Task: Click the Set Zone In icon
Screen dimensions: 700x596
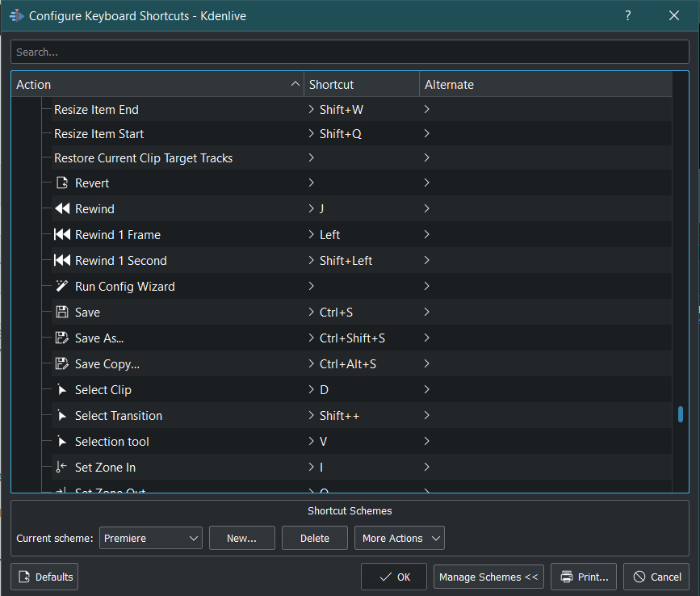Action: tap(61, 468)
